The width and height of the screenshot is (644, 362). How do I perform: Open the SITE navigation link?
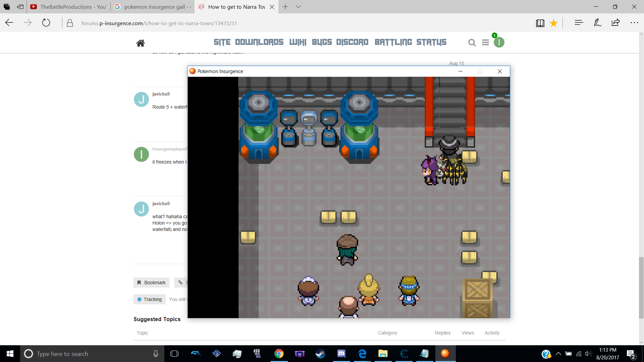pyautogui.click(x=222, y=42)
